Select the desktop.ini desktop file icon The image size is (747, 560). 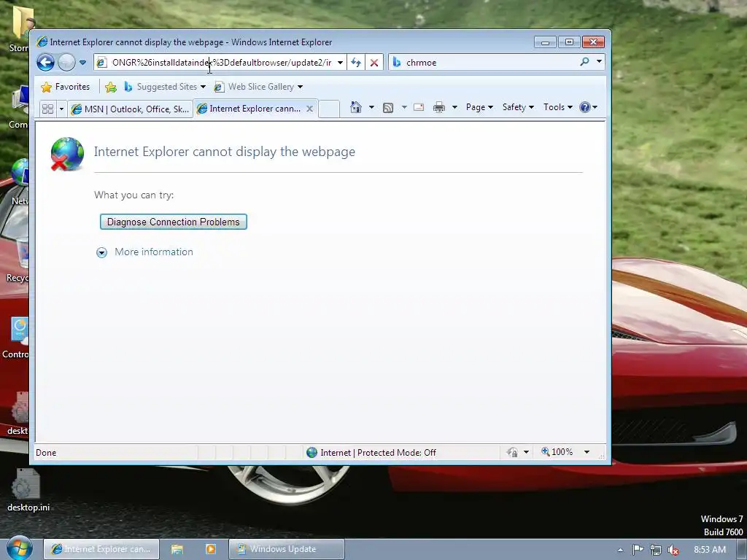[28, 490]
